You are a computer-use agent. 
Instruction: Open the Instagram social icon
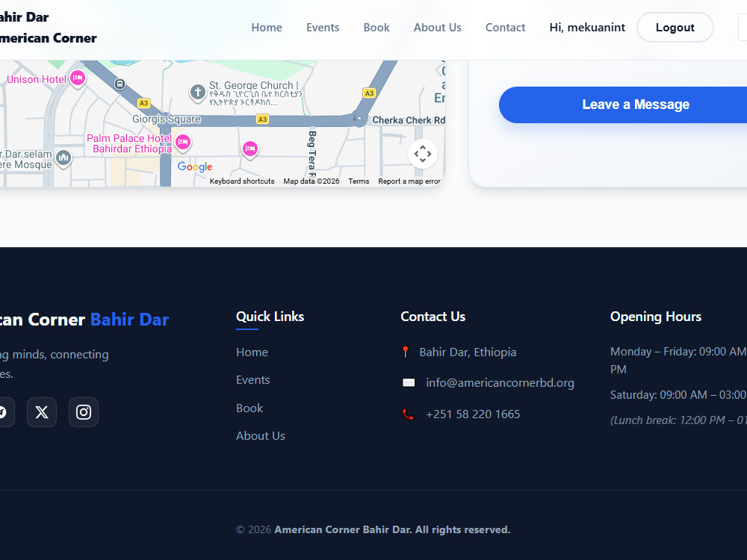pyautogui.click(x=84, y=412)
